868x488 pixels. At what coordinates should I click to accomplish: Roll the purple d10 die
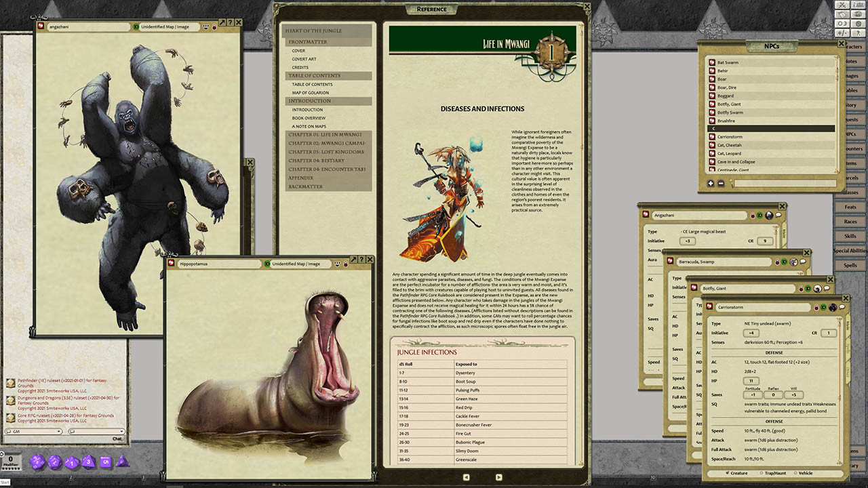tap(72, 462)
